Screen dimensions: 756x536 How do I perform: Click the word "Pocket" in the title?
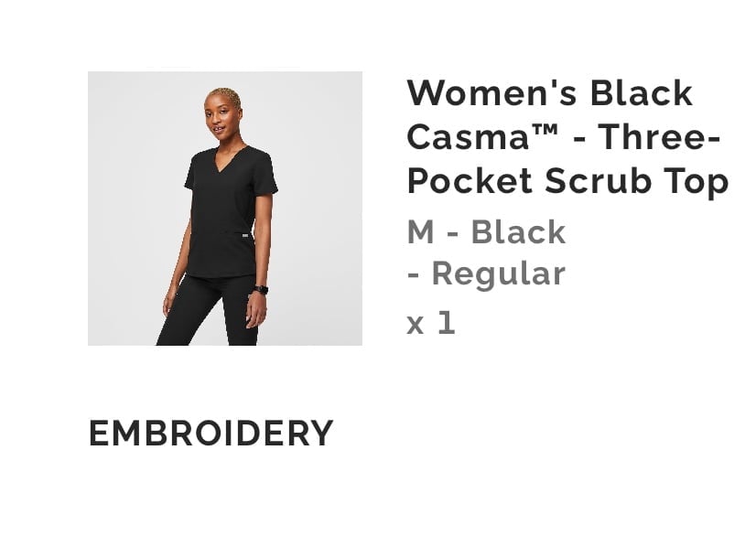coord(470,181)
